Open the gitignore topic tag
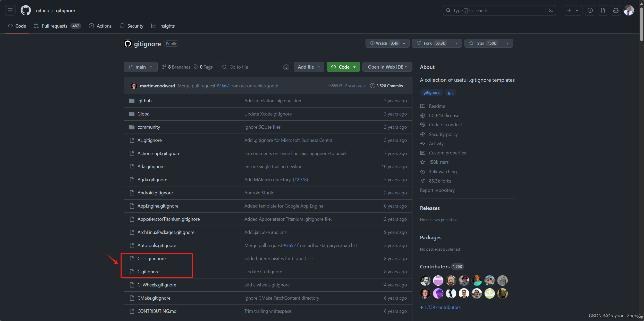 point(431,93)
